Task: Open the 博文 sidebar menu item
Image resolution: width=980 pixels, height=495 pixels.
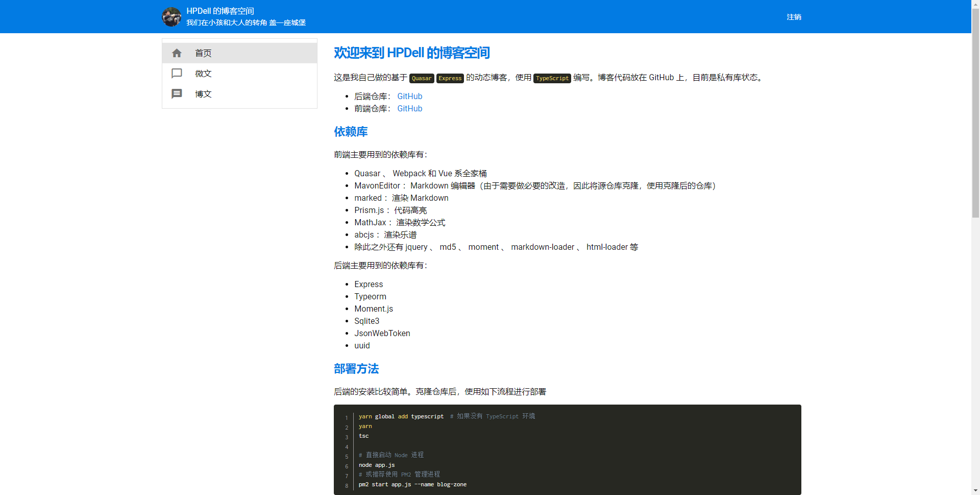Action: tap(203, 94)
